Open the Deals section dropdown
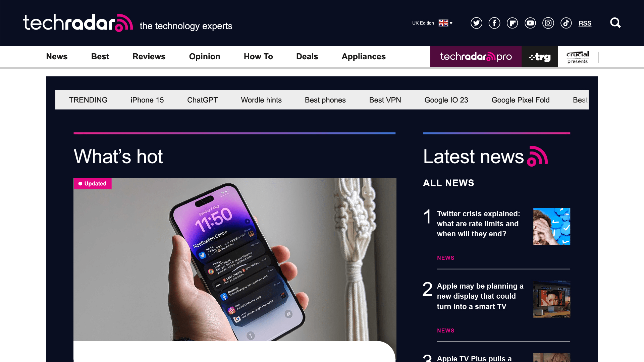The image size is (644, 362). point(307,57)
